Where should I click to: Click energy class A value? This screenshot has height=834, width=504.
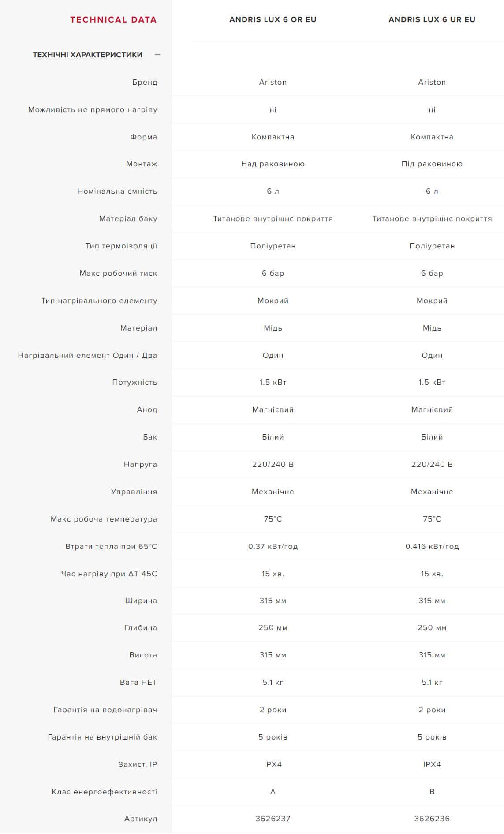[x=273, y=792]
